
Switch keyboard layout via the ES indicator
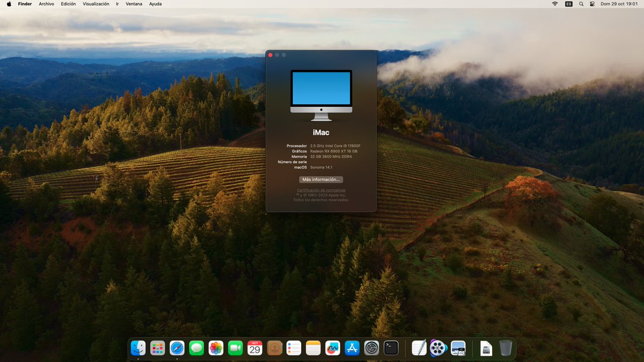click(568, 4)
